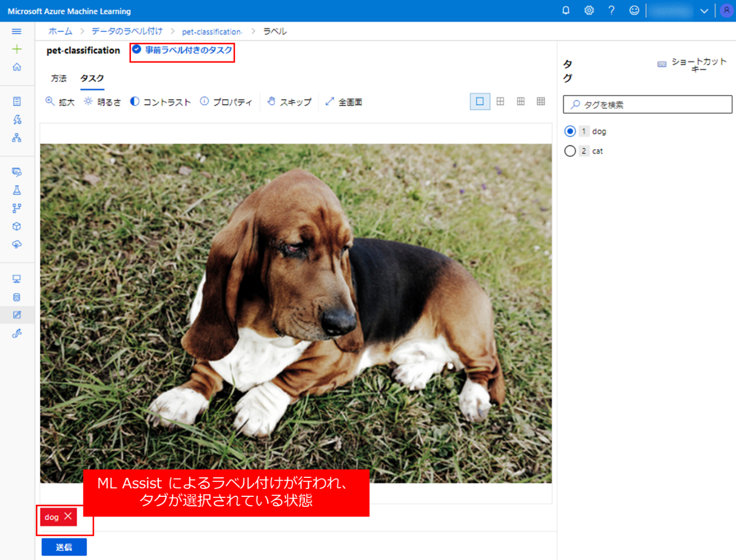
Task: Click the コントラスト contrast tool
Action: [161, 102]
